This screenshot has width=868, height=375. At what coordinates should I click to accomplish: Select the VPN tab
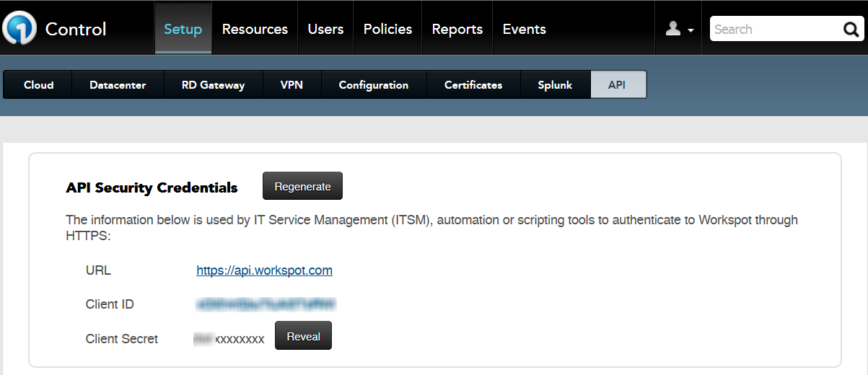(291, 84)
